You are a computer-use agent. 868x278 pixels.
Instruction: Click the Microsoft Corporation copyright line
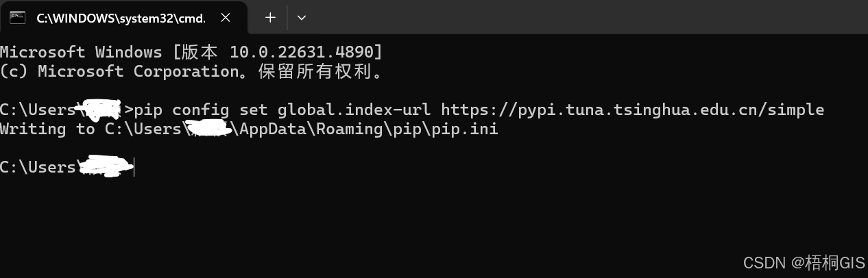[191, 71]
